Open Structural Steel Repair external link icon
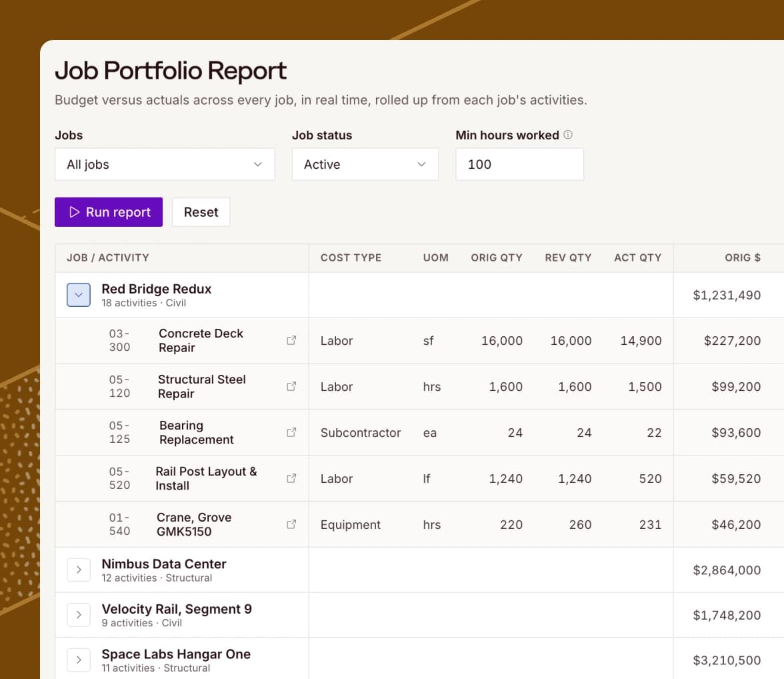Viewport: 784px width, 679px height. click(x=291, y=386)
